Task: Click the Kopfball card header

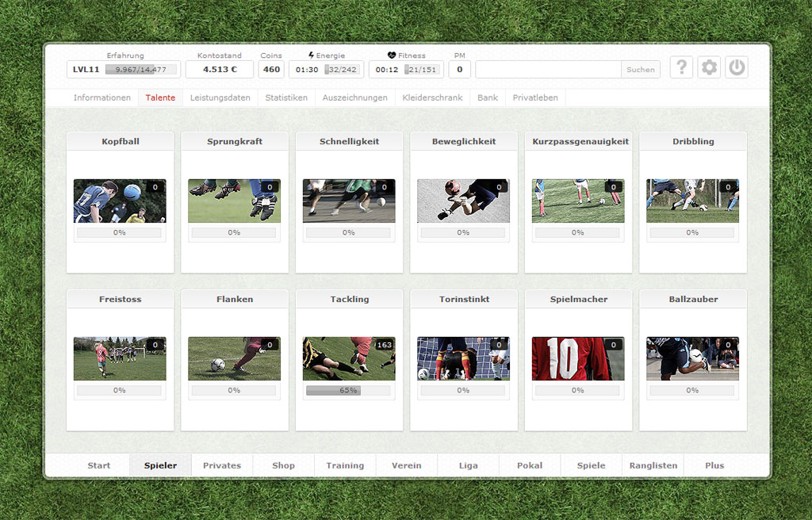Action: [121, 141]
